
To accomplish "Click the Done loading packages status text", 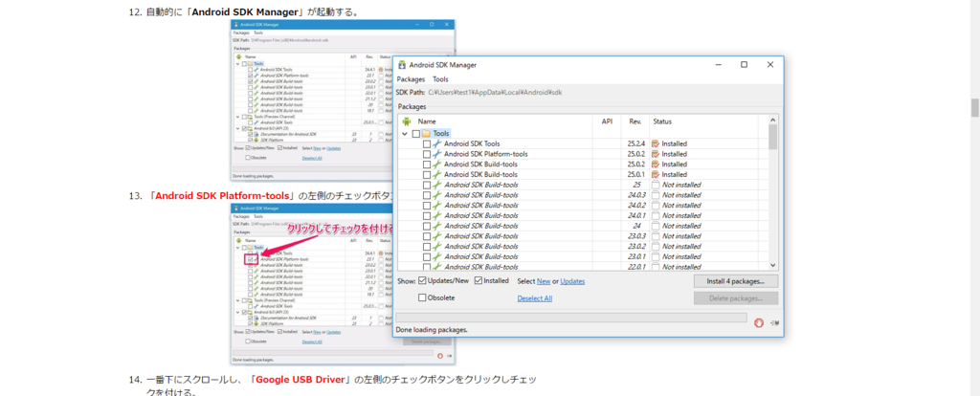I will 432,329.
